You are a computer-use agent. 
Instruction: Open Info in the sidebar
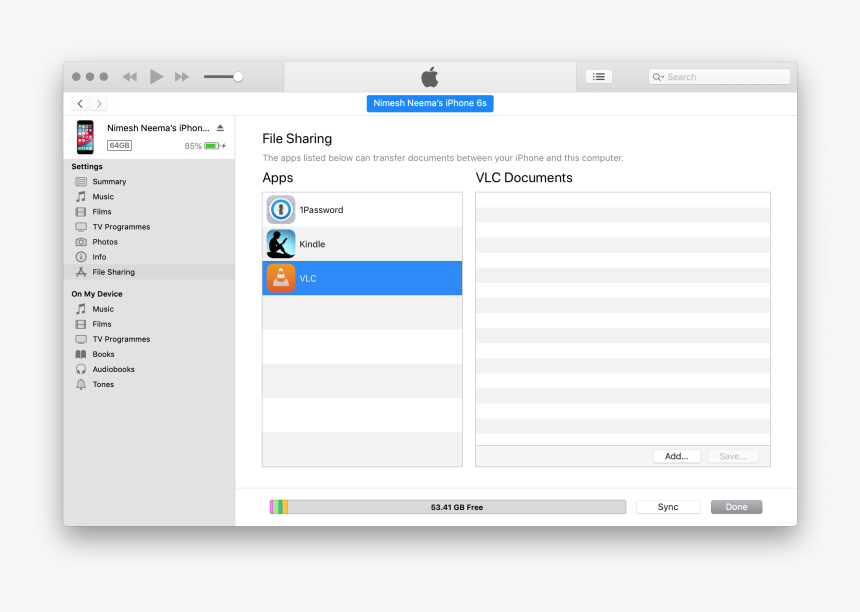click(149, 257)
